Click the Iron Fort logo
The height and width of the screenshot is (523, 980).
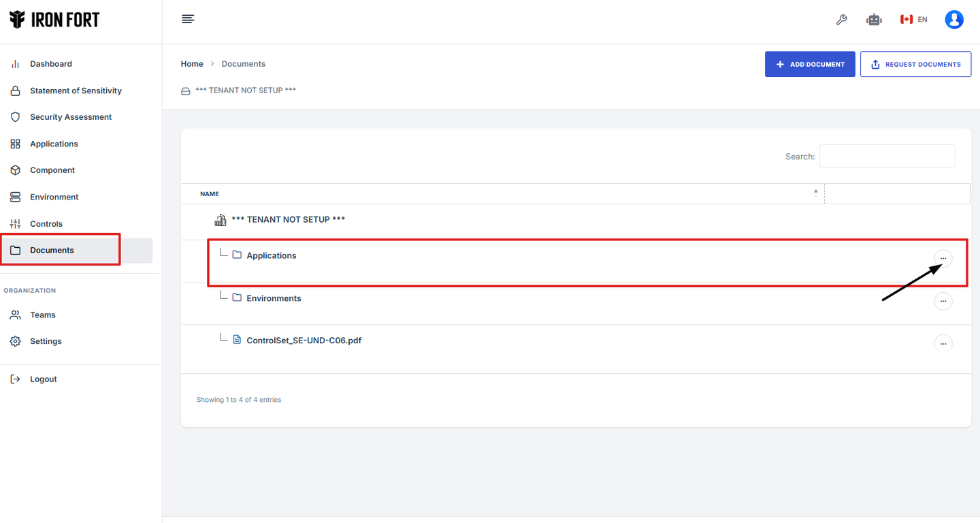click(x=54, y=20)
